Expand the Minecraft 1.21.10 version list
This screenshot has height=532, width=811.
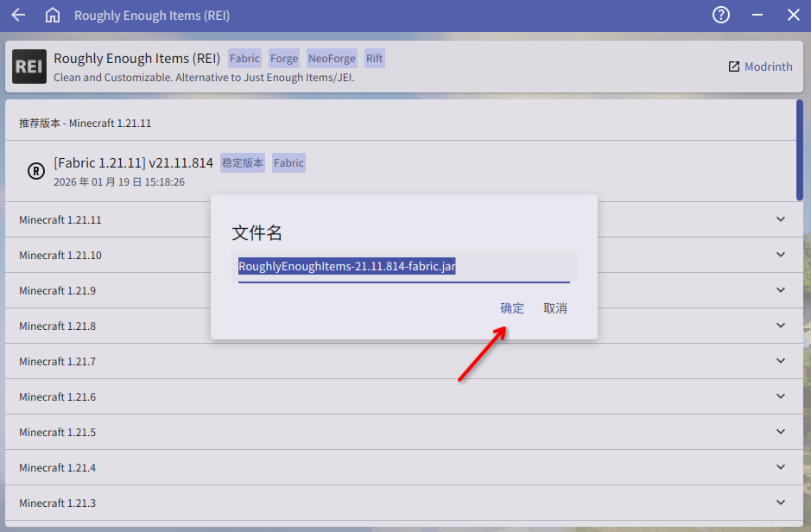click(781, 256)
